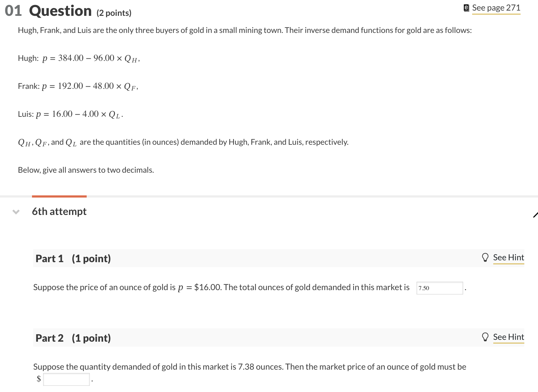
Task: Click the lightbulb next to Part 1 See Hint
Action: [486, 258]
